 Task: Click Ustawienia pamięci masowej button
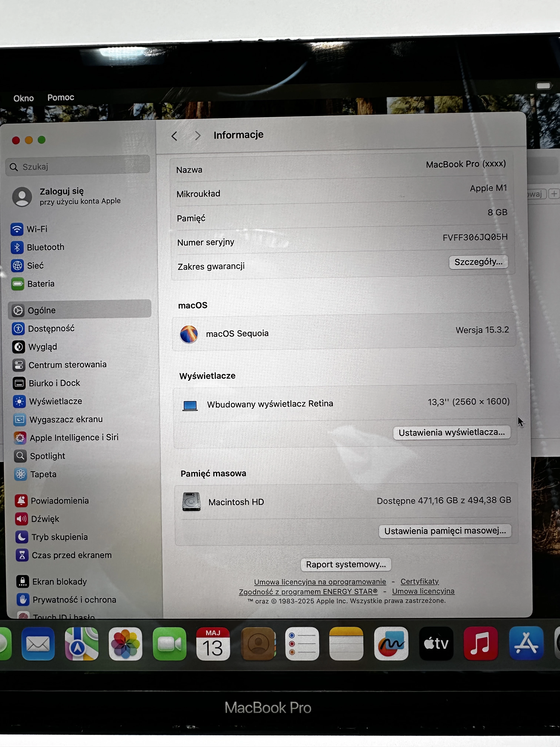click(445, 531)
